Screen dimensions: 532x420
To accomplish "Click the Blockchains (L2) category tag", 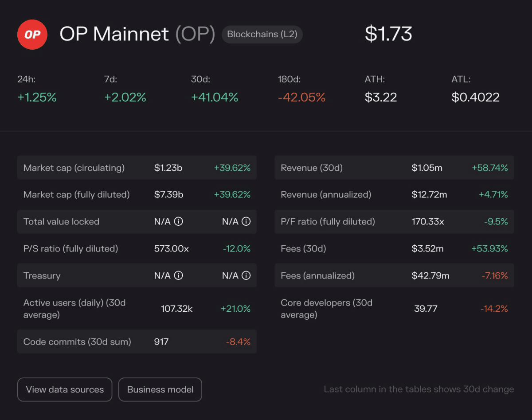I will 262,34.
